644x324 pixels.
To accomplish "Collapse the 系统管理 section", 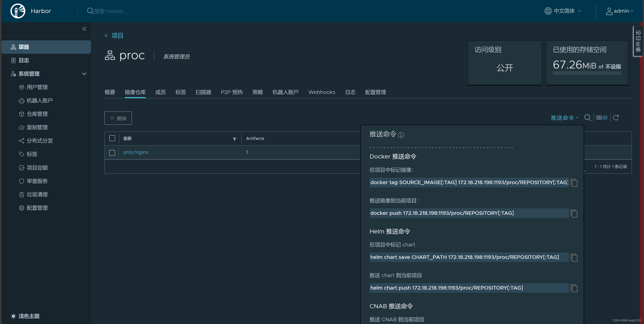I will [84, 74].
